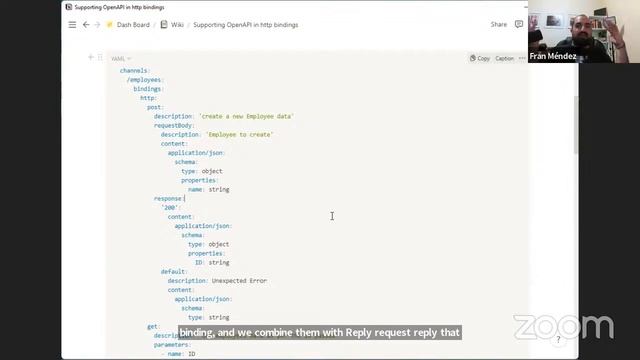Click the 'default:' line
640x360 pixels.
174,271
